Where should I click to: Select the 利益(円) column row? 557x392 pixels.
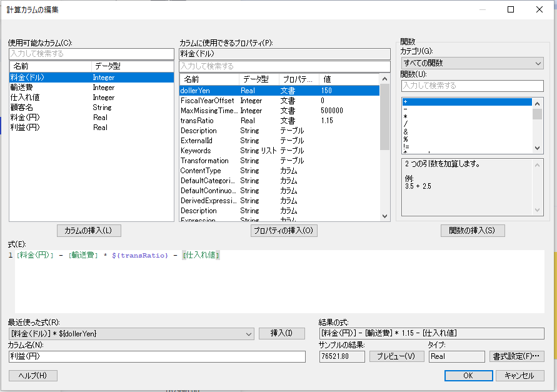coord(91,128)
